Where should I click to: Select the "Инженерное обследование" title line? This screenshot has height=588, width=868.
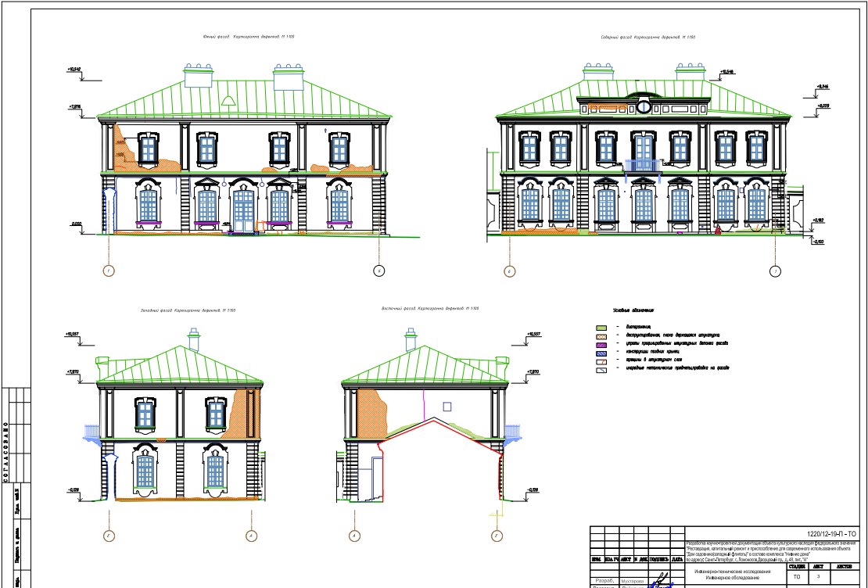pyautogui.click(x=734, y=578)
